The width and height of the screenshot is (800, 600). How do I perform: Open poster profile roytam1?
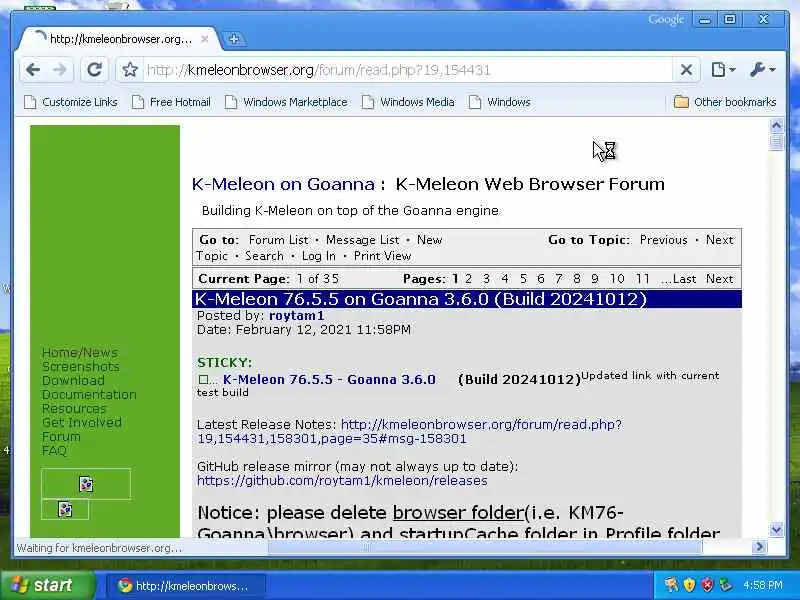(296, 316)
